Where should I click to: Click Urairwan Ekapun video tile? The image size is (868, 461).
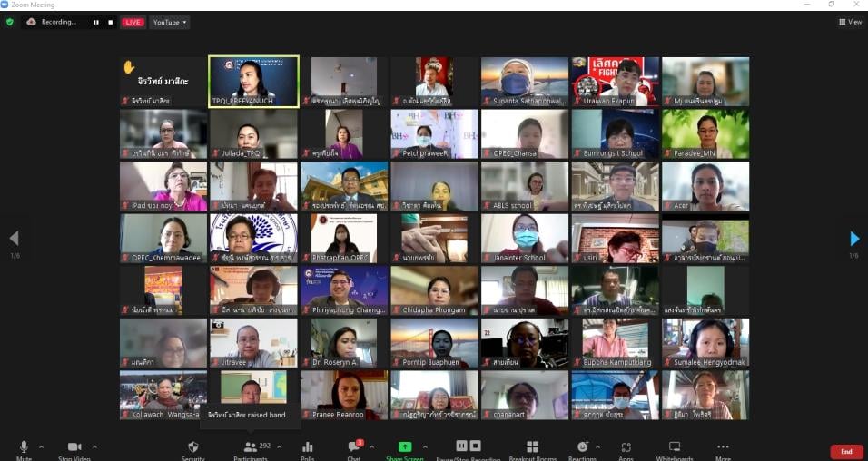615,82
